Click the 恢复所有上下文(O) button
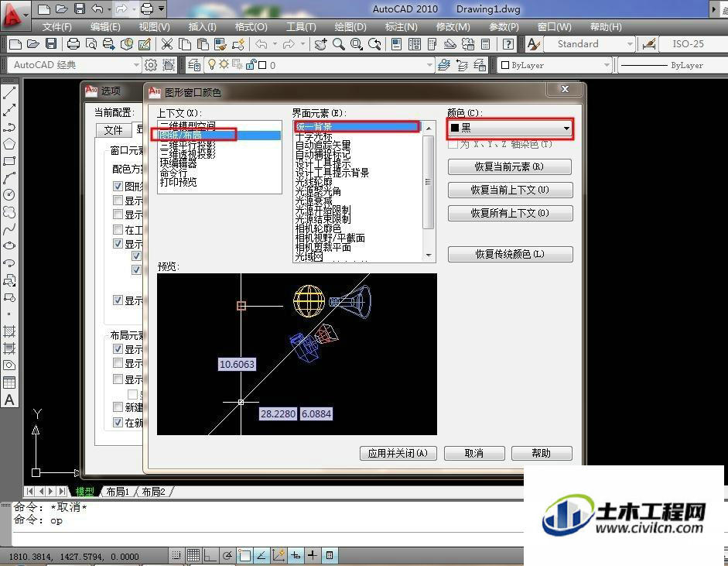Image resolution: width=728 pixels, height=566 pixels. (510, 213)
